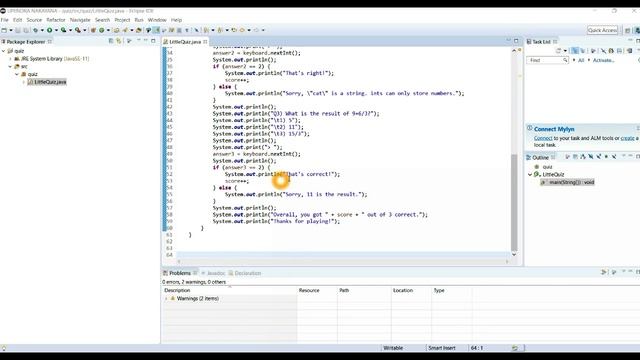Expand the Warnings (2 items) row

[x=167, y=299]
